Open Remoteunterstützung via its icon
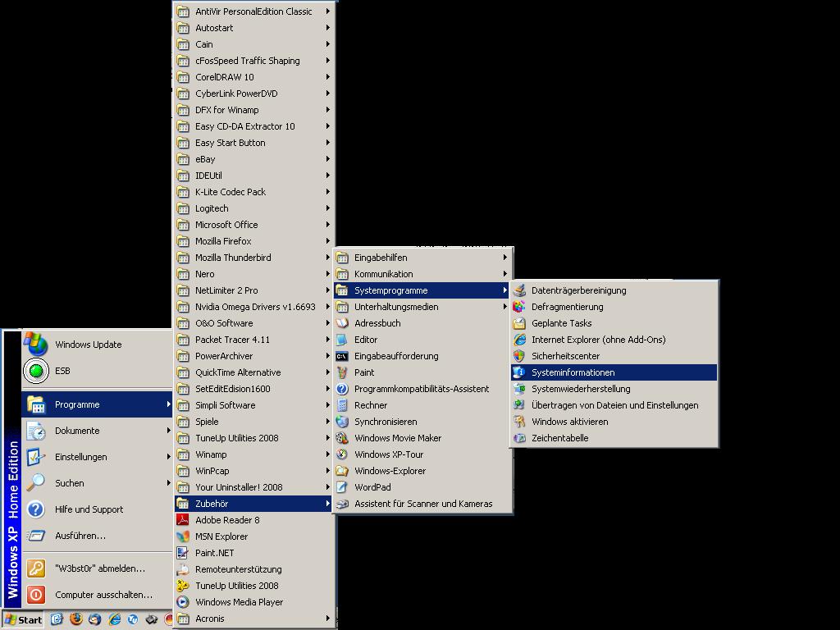The image size is (840, 630). [183, 569]
